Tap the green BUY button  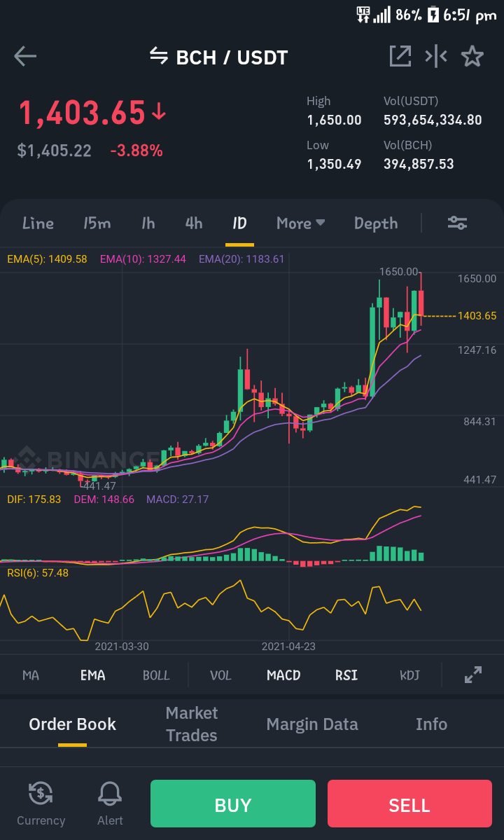[232, 804]
